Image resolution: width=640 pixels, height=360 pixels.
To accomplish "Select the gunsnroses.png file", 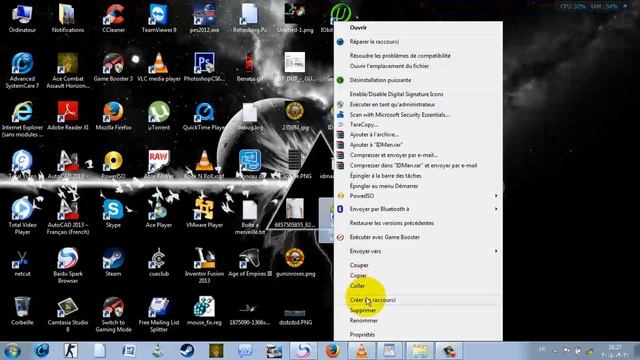I will pos(295,262).
